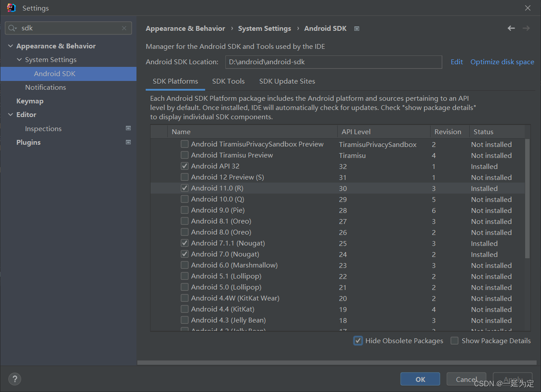Confirm settings with OK button
The image size is (541, 392).
420,379
